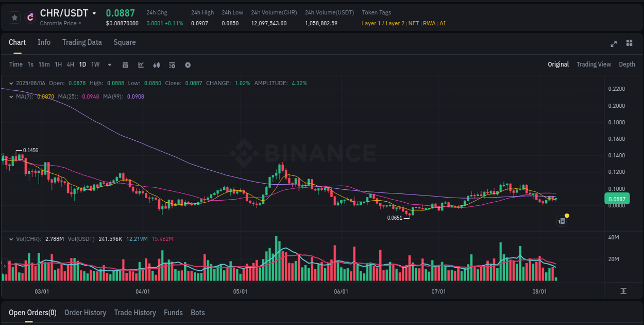Screen dimensions: 644x325
Task: Open the calendar date range picker
Action: tap(125, 64)
